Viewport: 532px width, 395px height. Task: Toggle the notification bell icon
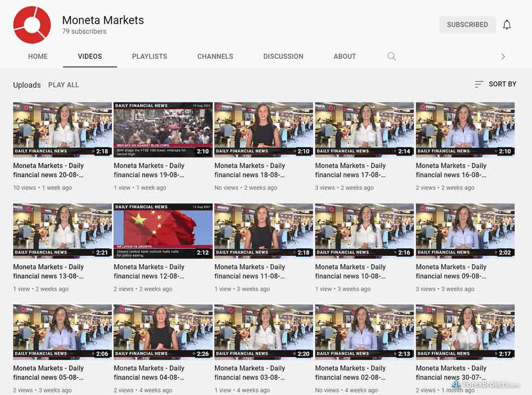tap(506, 25)
